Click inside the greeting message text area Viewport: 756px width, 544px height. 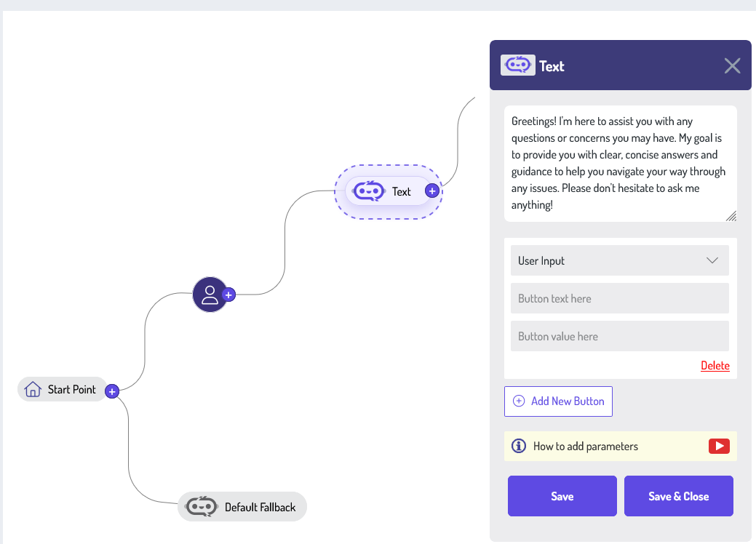pyautogui.click(x=620, y=163)
